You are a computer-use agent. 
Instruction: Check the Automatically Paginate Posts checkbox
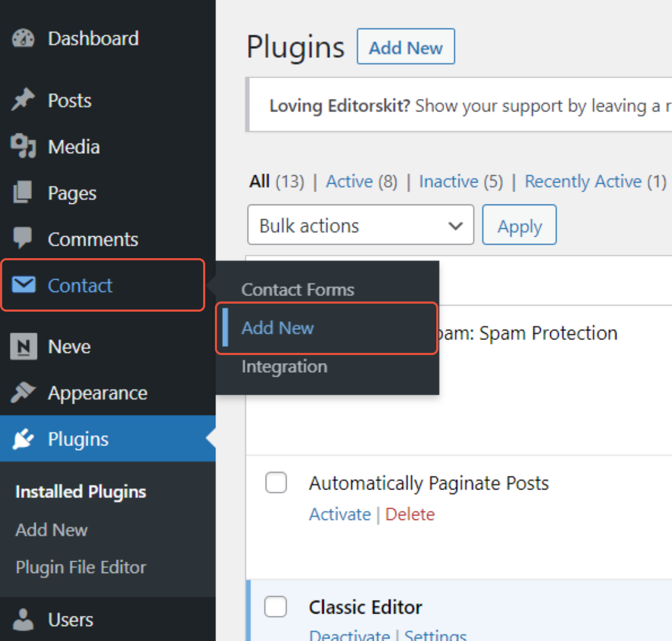click(x=276, y=482)
